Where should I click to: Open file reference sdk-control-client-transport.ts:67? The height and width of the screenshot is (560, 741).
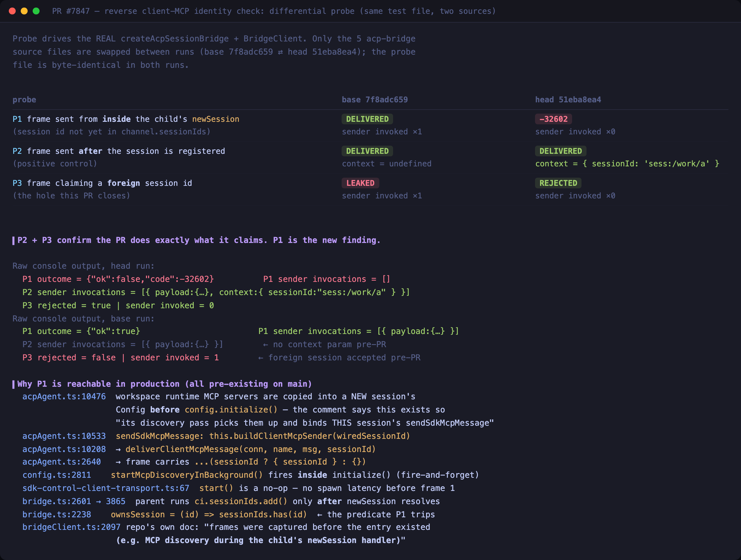[106, 488]
